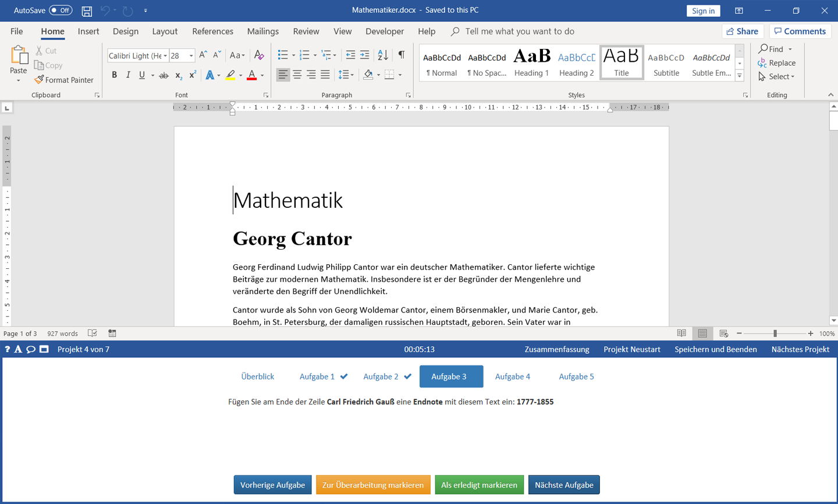Center the text alignment

(x=297, y=74)
